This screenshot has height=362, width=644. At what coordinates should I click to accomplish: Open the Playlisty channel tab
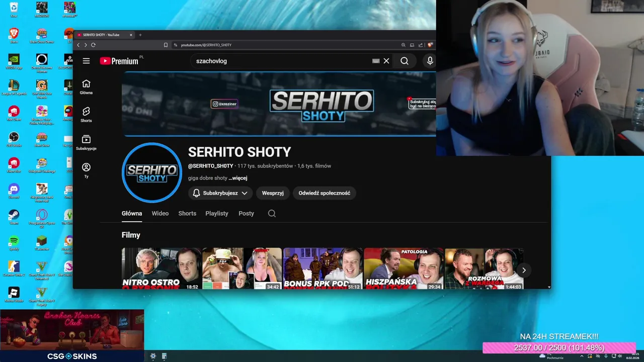click(x=217, y=213)
